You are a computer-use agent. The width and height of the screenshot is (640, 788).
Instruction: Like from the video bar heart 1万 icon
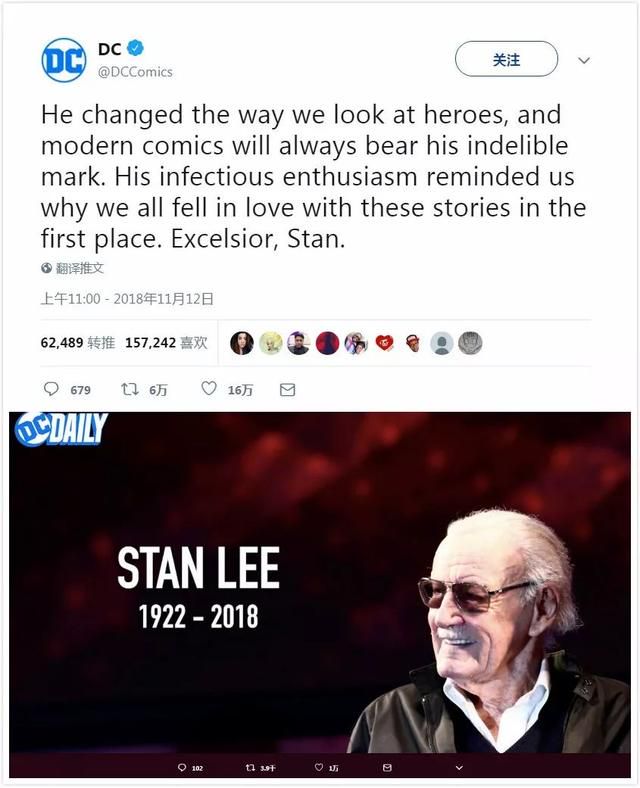[318, 767]
